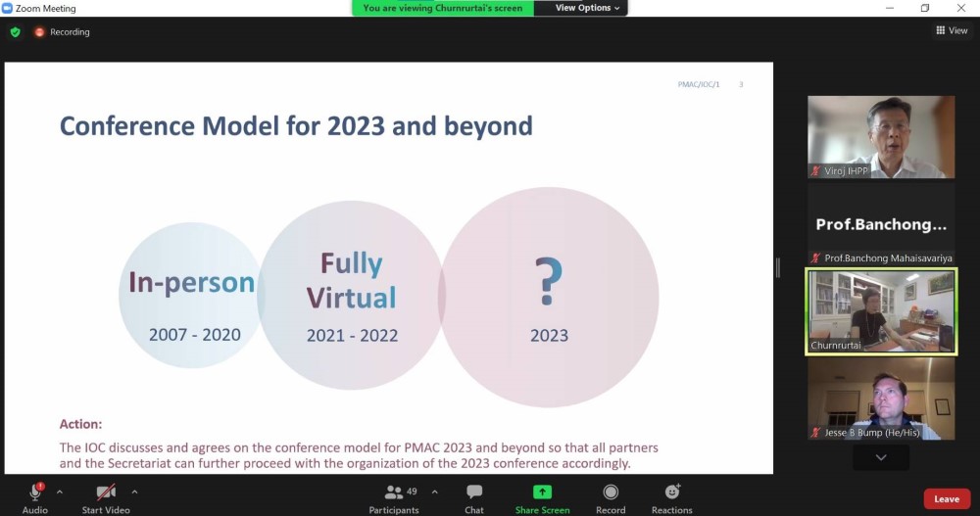Select Viroj IHPP video thumbnail
This screenshot has height=516, width=980.
click(880, 137)
